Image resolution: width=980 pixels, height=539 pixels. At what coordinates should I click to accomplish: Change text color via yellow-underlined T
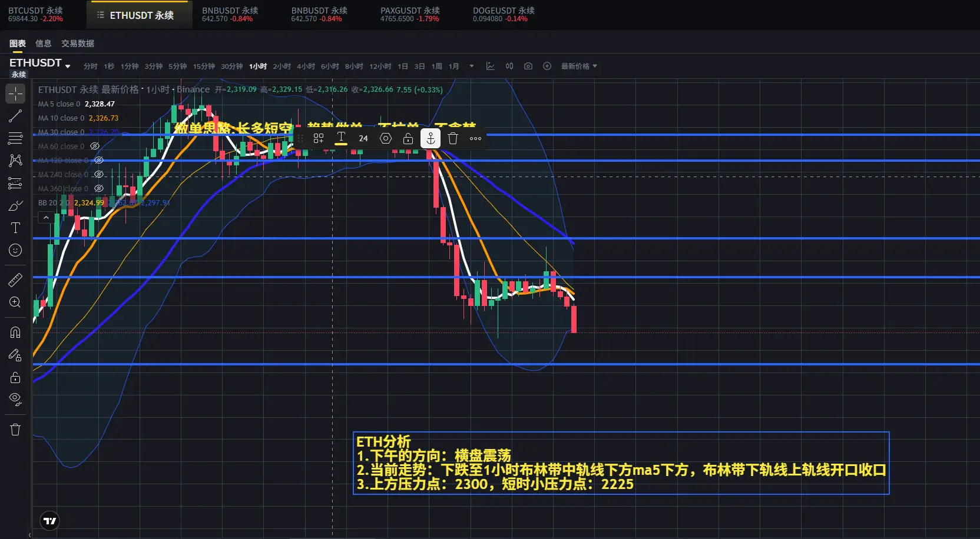point(341,138)
